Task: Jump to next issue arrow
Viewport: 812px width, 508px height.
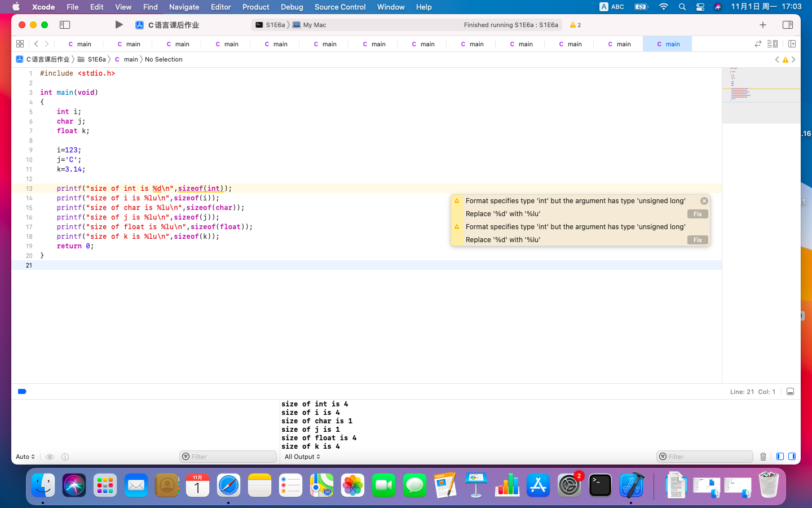Action: click(793, 59)
